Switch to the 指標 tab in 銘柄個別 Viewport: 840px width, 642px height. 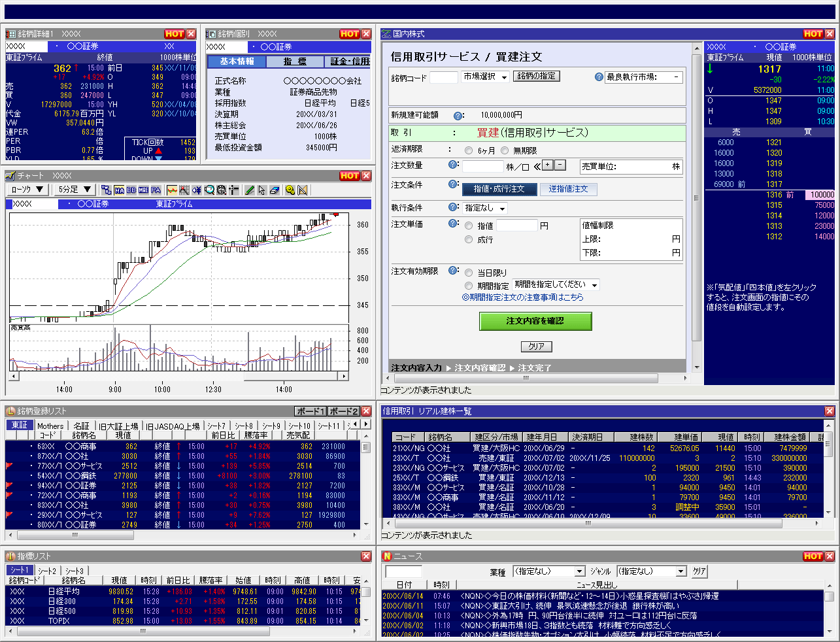tap(295, 61)
